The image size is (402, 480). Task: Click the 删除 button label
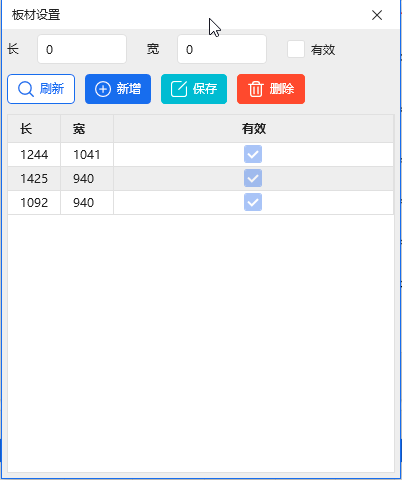282,89
